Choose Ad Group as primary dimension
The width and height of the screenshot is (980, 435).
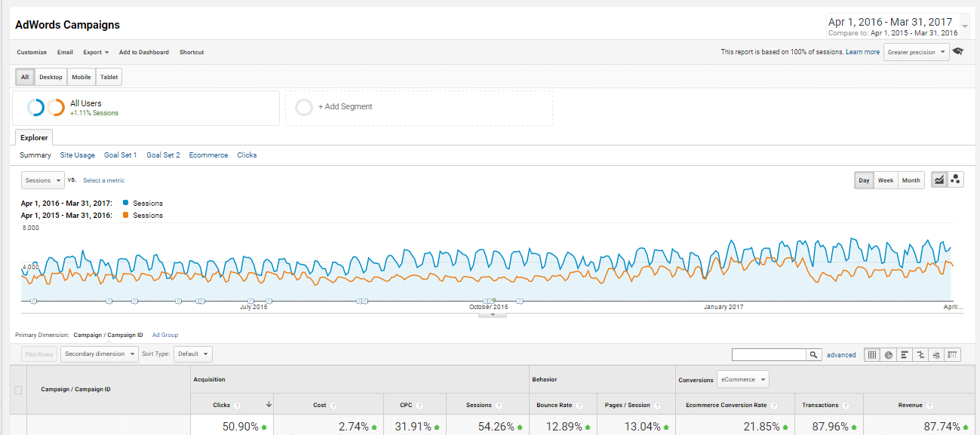pos(165,335)
